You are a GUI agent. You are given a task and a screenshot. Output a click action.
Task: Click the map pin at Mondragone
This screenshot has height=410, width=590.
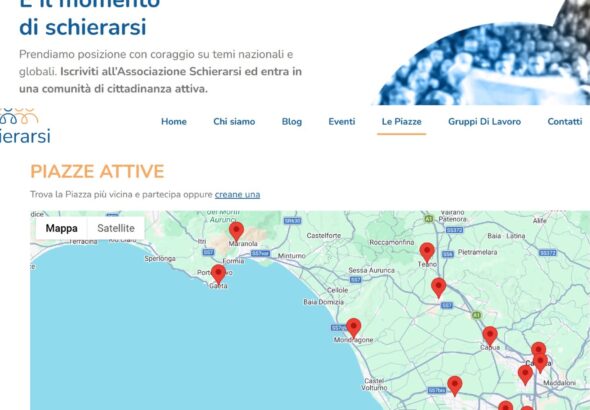[353, 328]
